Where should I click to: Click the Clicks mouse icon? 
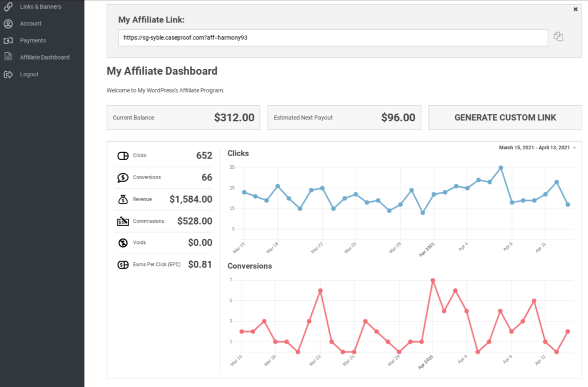coord(123,155)
